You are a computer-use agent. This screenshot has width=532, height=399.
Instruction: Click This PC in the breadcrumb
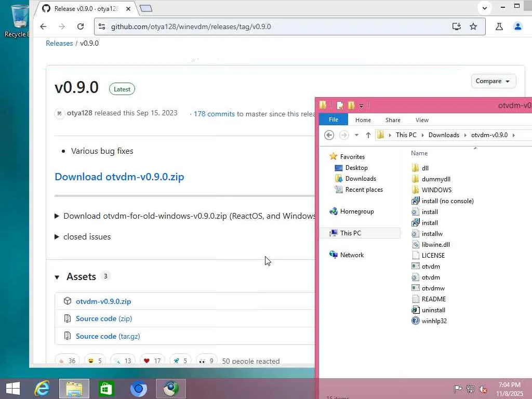coord(406,135)
